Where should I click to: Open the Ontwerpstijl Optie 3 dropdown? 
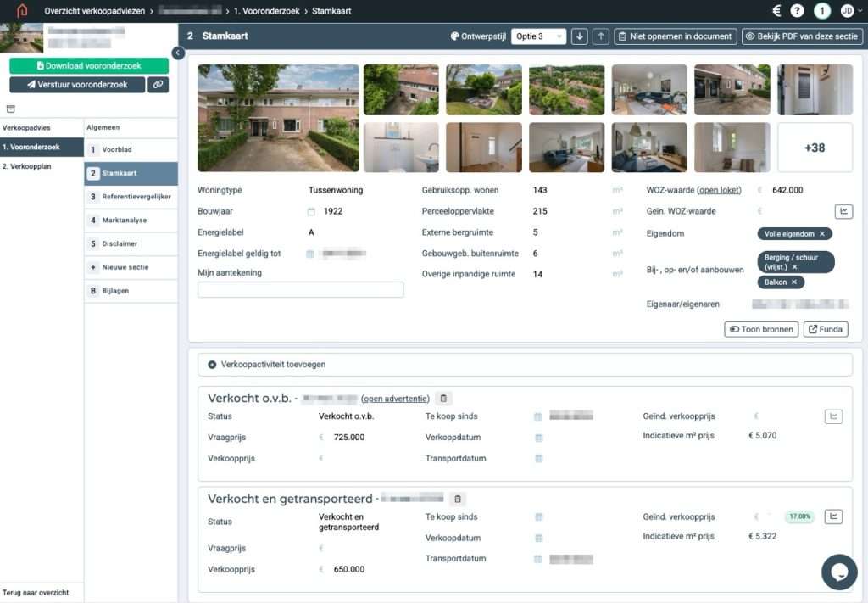[x=538, y=36]
